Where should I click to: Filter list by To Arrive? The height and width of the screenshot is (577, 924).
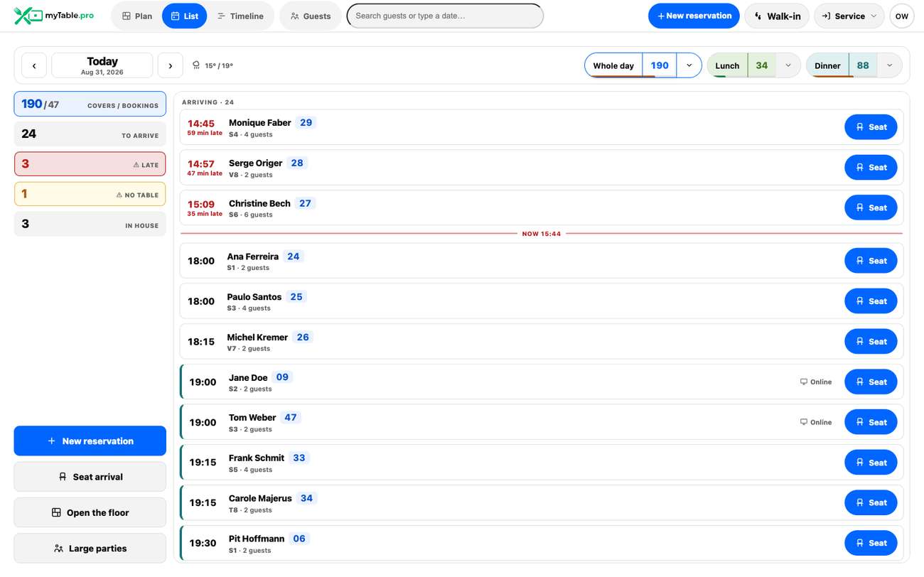(90, 134)
